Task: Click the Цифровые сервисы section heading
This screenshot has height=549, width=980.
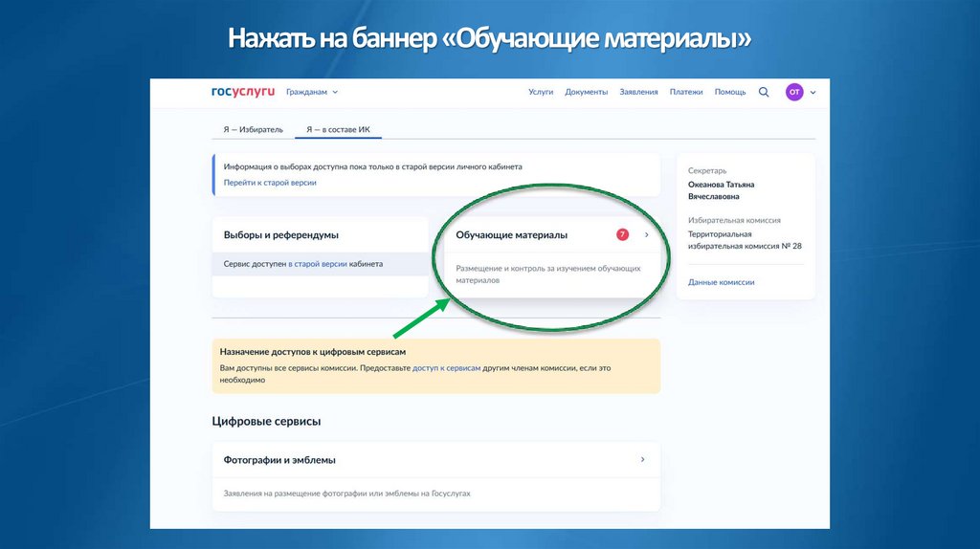Action: pyautogui.click(x=266, y=421)
